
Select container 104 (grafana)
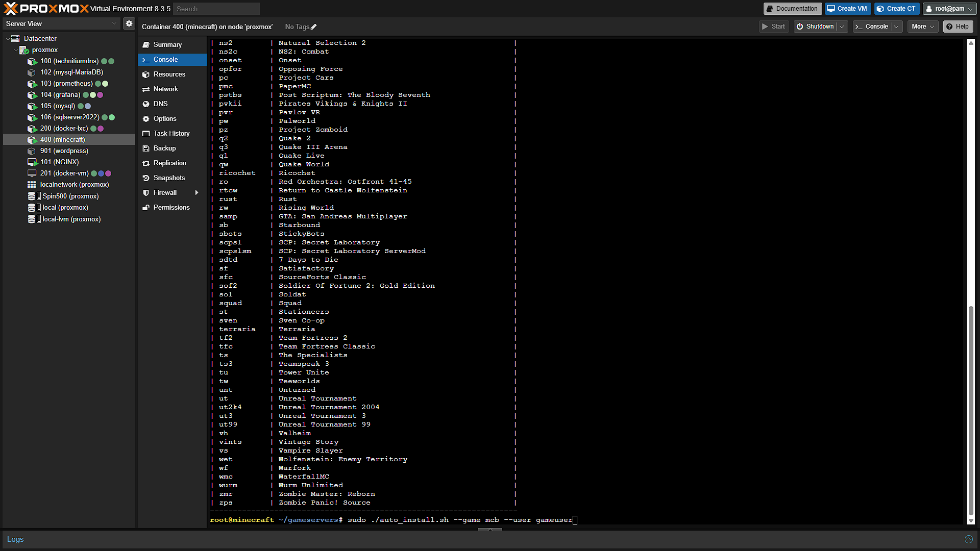click(60, 95)
